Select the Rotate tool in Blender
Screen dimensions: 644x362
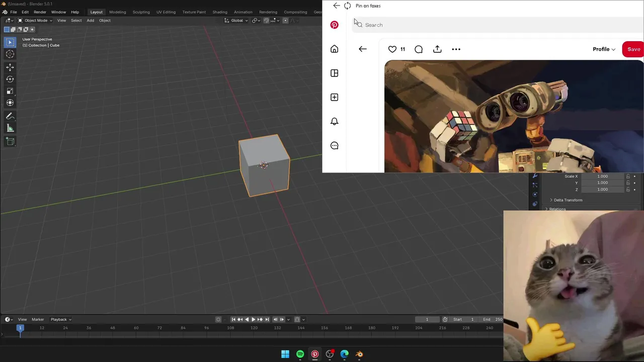pos(10,79)
